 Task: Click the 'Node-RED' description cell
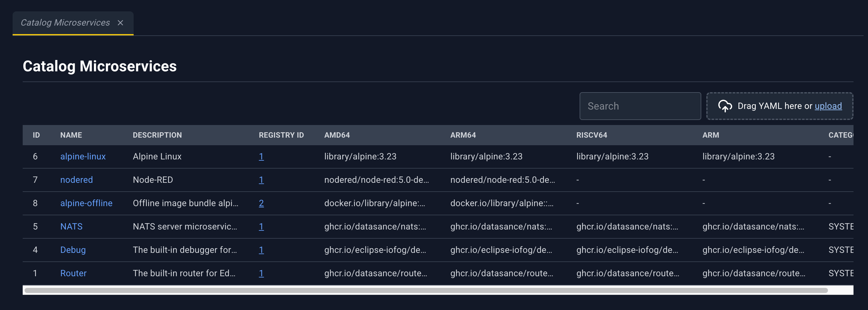[153, 180]
